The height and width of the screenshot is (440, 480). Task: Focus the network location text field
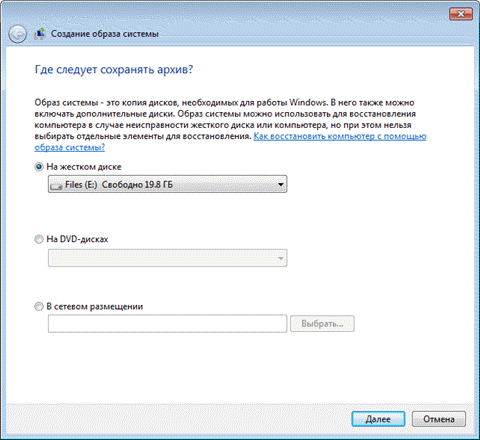click(167, 324)
